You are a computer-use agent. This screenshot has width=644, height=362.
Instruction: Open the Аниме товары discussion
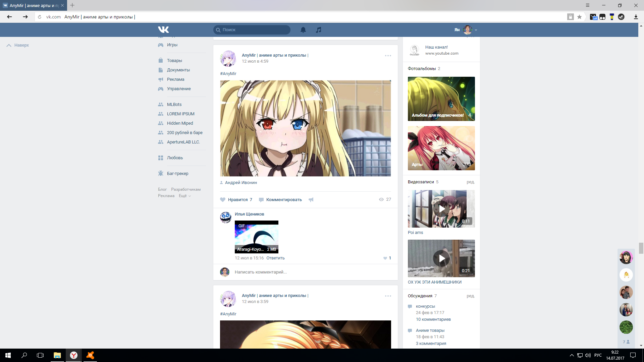click(430, 330)
